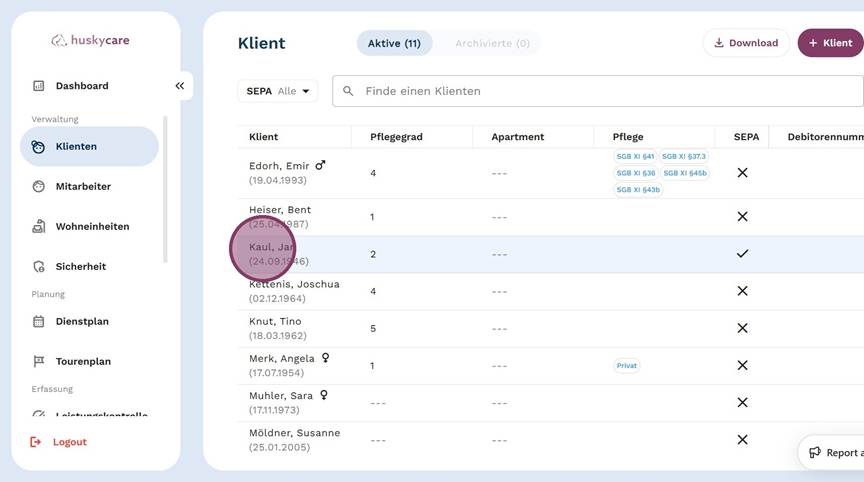
Task: Click the Logout arrow icon
Action: pos(35,442)
